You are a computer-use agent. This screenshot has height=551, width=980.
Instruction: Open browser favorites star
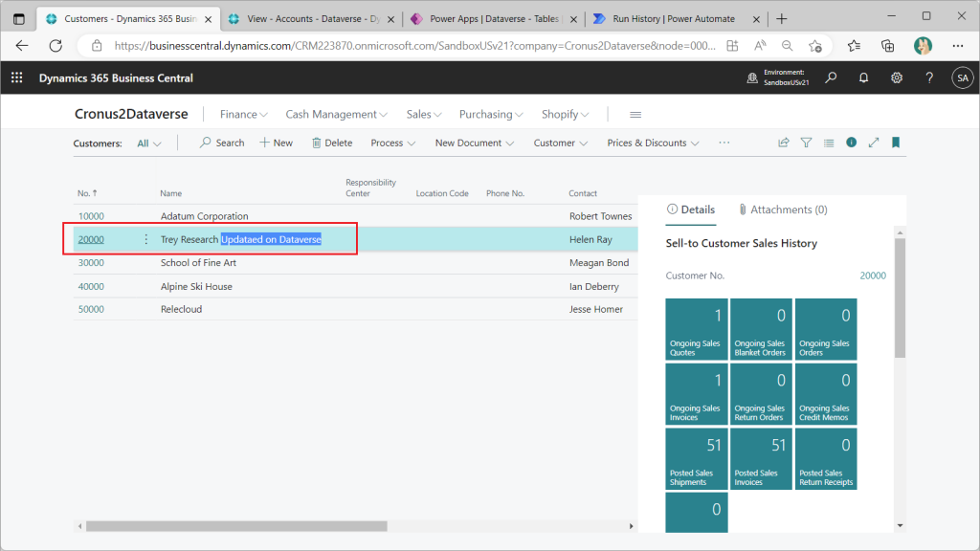coord(855,46)
